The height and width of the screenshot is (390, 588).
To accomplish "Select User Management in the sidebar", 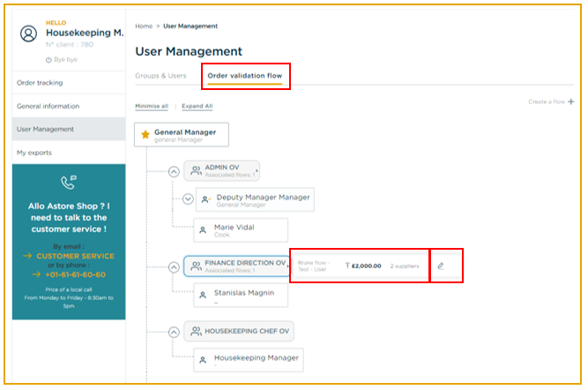I will (69, 129).
